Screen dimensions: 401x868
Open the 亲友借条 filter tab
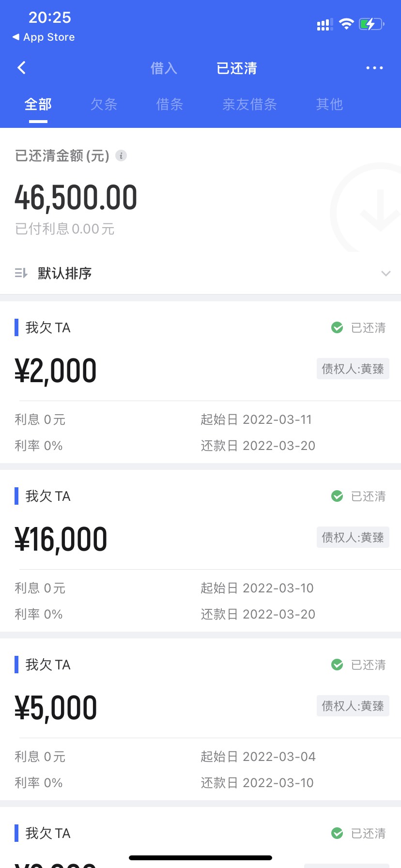tap(249, 104)
